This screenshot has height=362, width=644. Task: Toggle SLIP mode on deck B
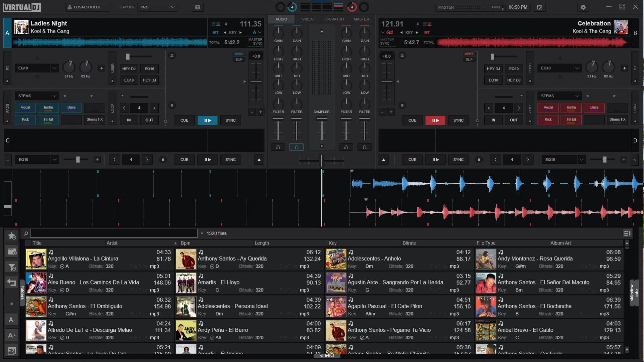pyautogui.click(x=469, y=59)
